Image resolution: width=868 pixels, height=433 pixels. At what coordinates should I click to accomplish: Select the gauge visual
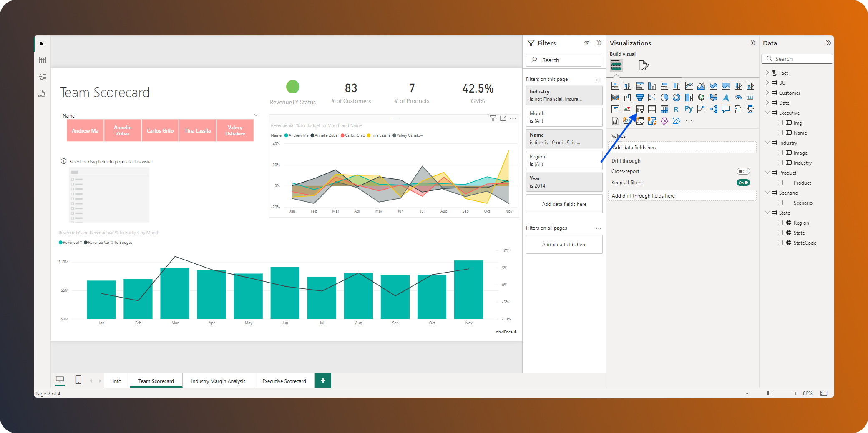tap(739, 98)
